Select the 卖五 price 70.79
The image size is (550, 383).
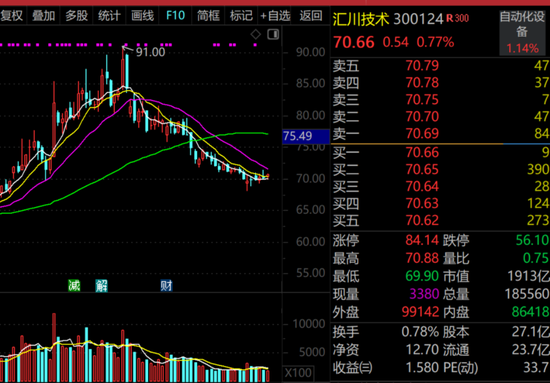point(422,66)
